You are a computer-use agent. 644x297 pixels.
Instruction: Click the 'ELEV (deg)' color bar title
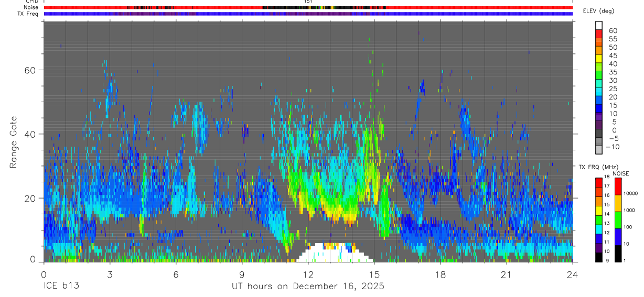click(x=598, y=11)
